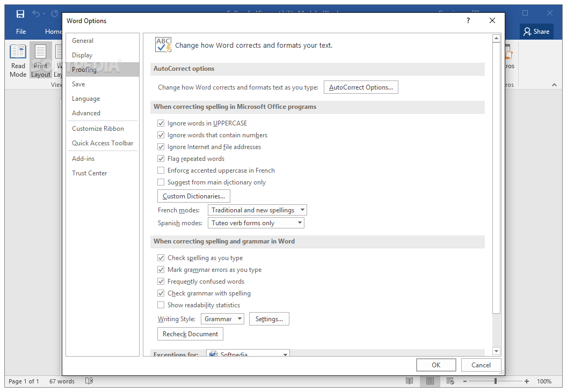567x392 pixels.
Task: Enable Enforce accented uppercase in French
Action: pos(161,171)
